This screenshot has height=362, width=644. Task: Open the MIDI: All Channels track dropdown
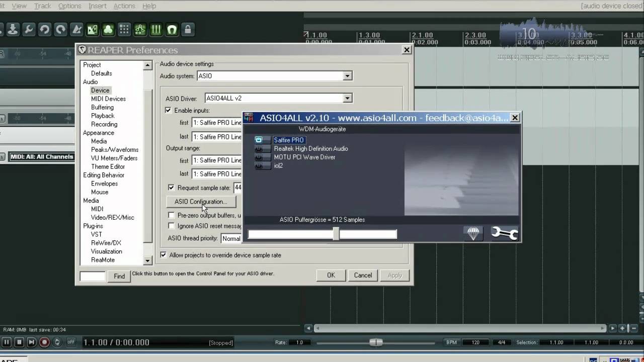42,157
